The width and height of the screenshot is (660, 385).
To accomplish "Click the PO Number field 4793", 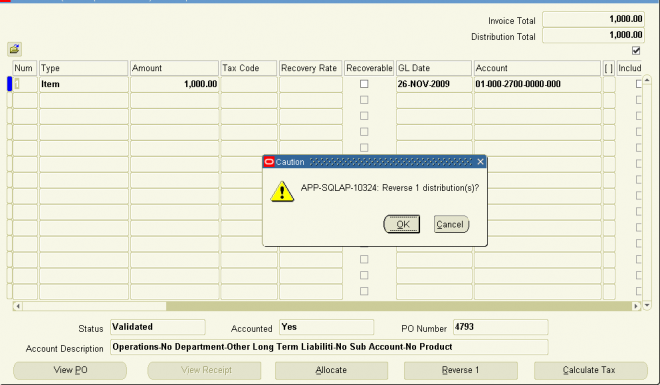I will point(500,327).
